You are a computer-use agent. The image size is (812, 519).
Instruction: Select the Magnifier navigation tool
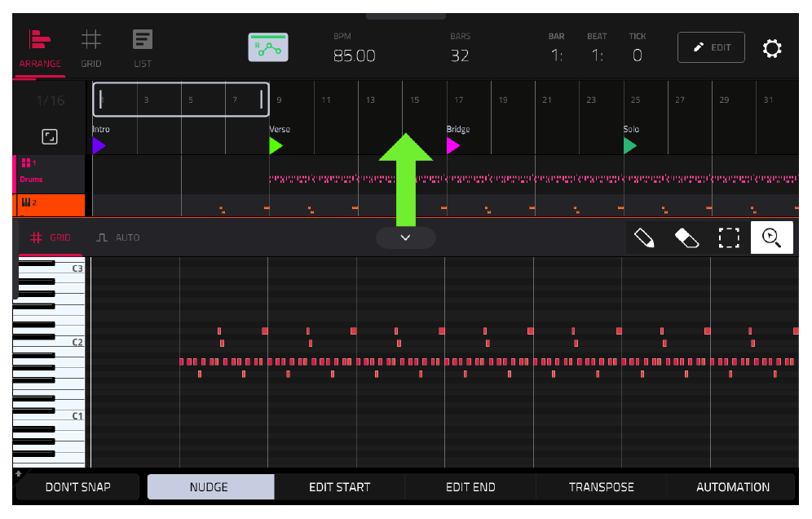click(x=771, y=237)
